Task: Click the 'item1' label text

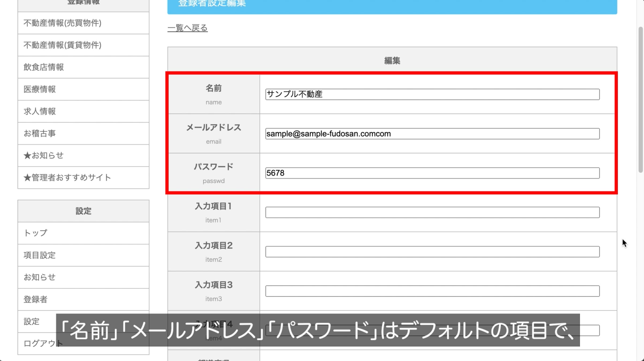Action: click(x=213, y=220)
